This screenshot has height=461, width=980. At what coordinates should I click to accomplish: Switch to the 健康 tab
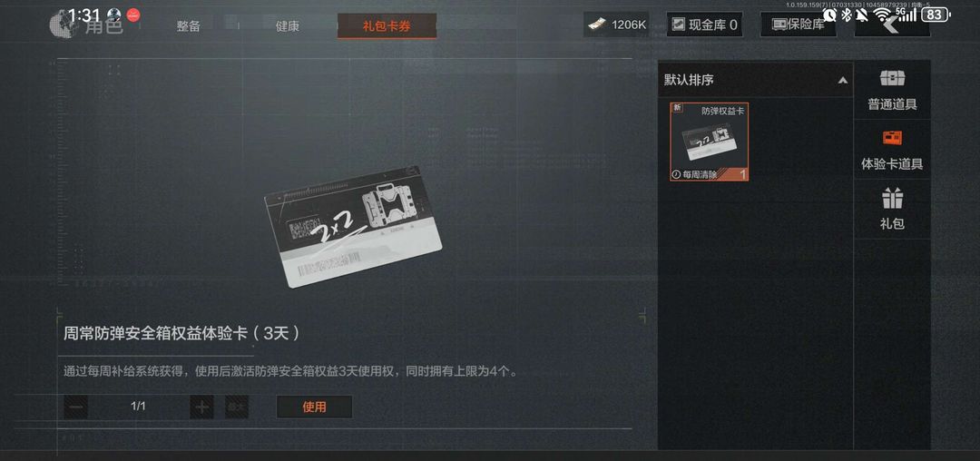(288, 26)
